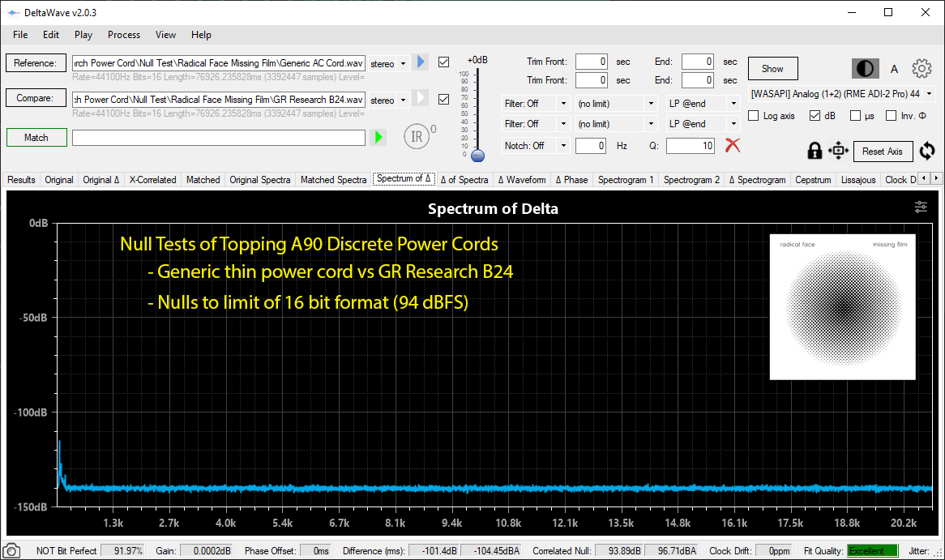
Task: Click the green play arrow beside Match
Action: 378,138
